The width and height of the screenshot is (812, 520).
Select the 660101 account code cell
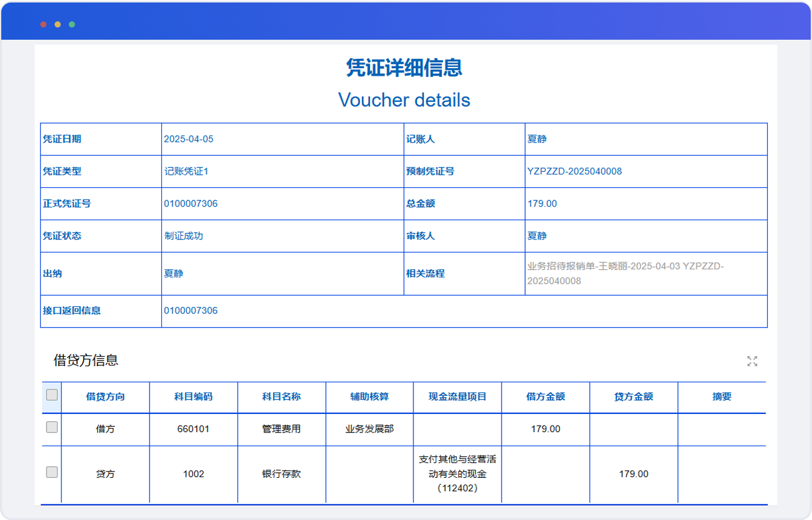pos(193,429)
